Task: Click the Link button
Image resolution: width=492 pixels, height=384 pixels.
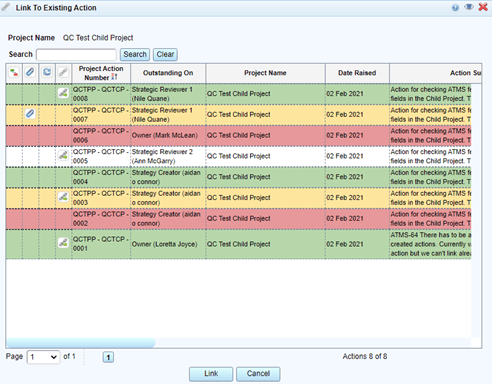Action: (211, 374)
